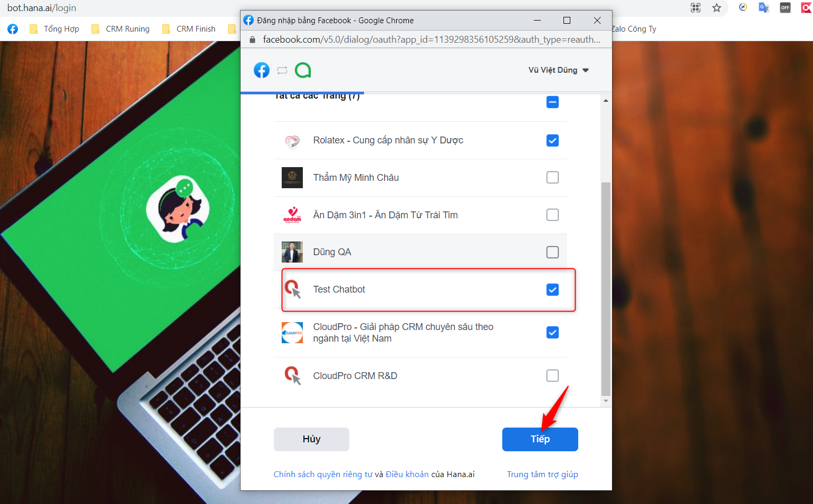Select the CloudPro CRM R&D page name

(355, 376)
